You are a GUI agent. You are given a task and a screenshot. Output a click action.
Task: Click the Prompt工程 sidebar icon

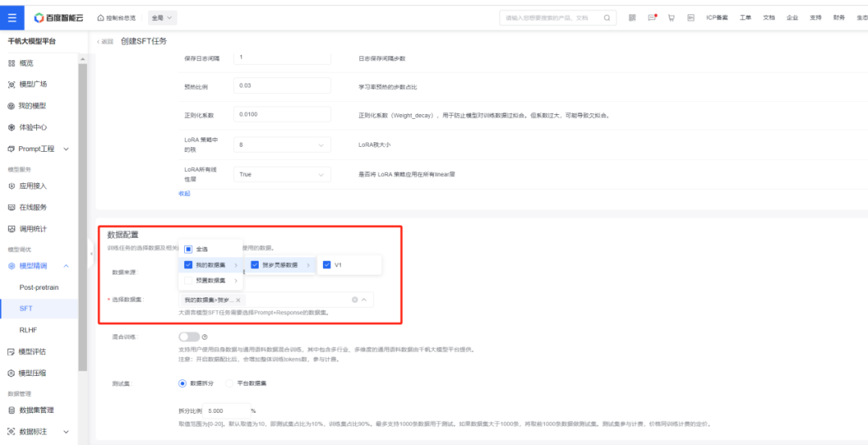(11, 149)
